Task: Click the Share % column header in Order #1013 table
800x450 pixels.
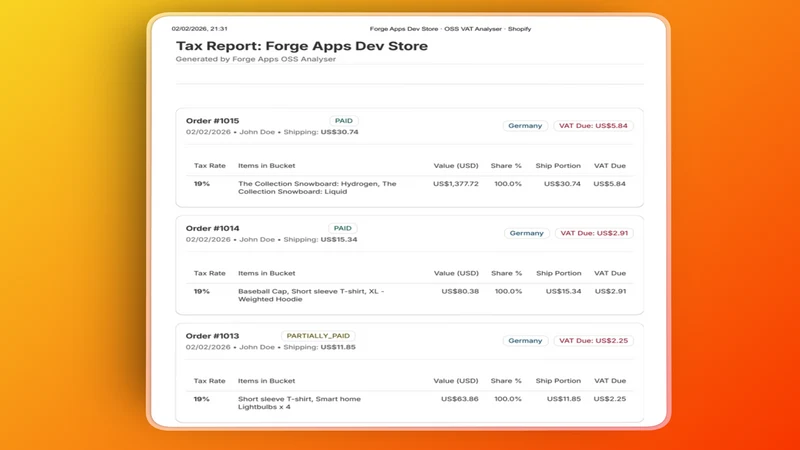Action: (x=506, y=381)
